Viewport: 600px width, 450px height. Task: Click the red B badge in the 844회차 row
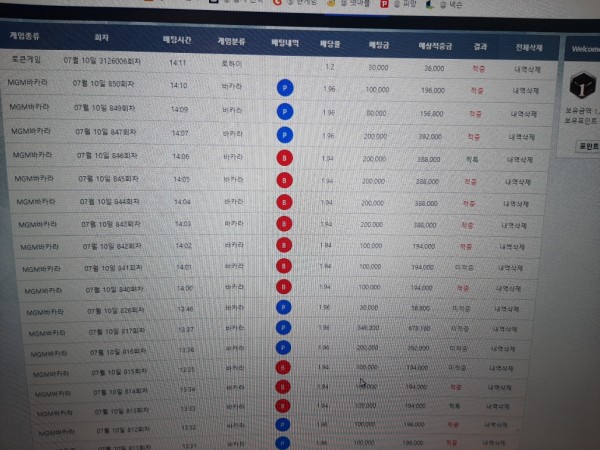(284, 202)
